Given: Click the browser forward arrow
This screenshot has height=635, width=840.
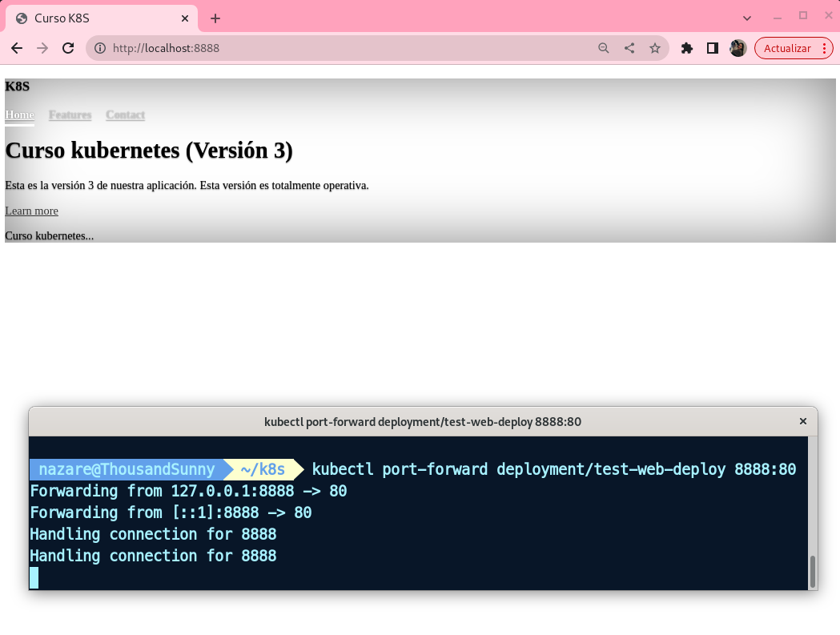Looking at the screenshot, I should point(42,48).
